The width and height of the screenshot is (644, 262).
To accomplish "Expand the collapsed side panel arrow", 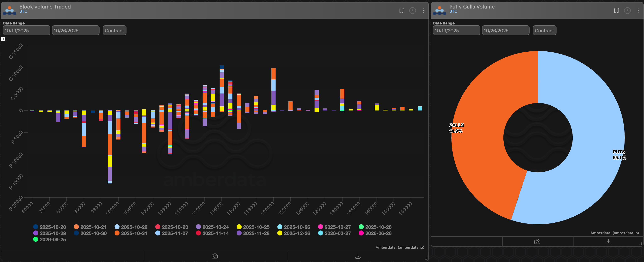I will (3, 39).
